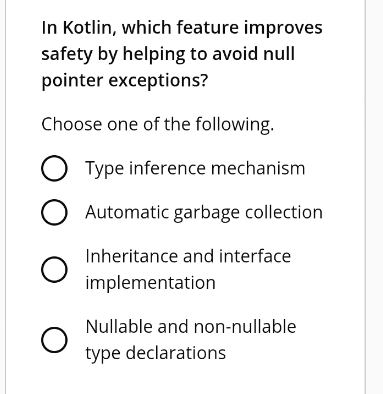Click the 'Type inference mechanism' answer label
Screen dimensions: 383x394
click(195, 169)
